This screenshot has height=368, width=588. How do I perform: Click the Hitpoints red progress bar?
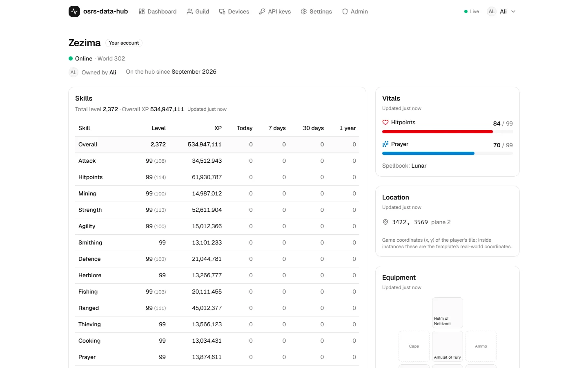(x=448, y=132)
